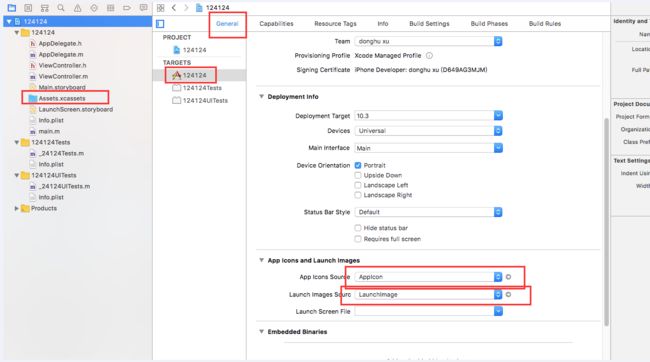Click the arrow icon next to AppIcon
650x362 pixels.
[x=508, y=277]
